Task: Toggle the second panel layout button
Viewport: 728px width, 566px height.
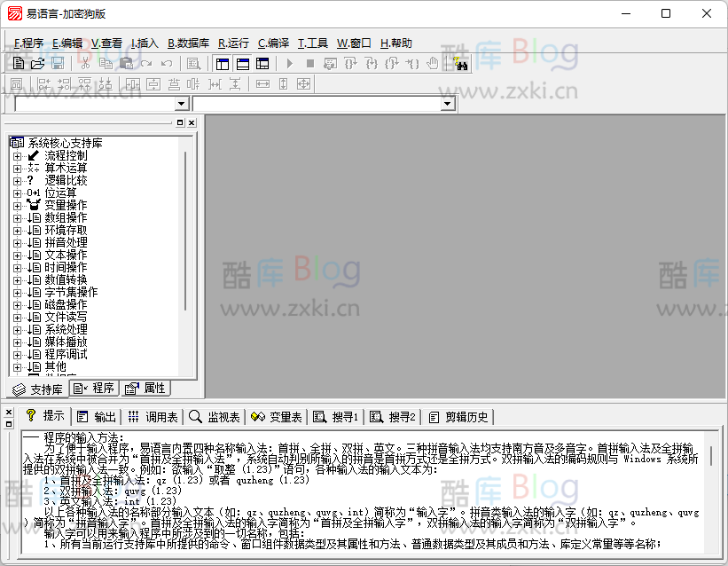Action: click(242, 64)
